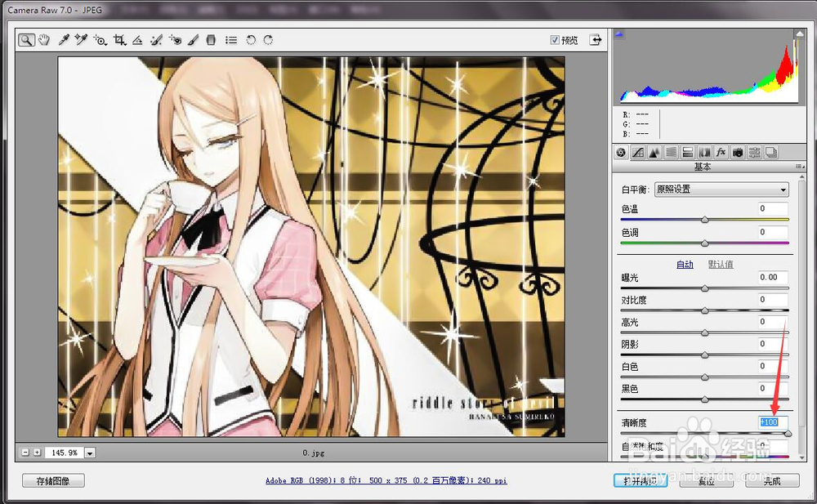
Task: Click the 默认值 default link
Action: coord(721,264)
